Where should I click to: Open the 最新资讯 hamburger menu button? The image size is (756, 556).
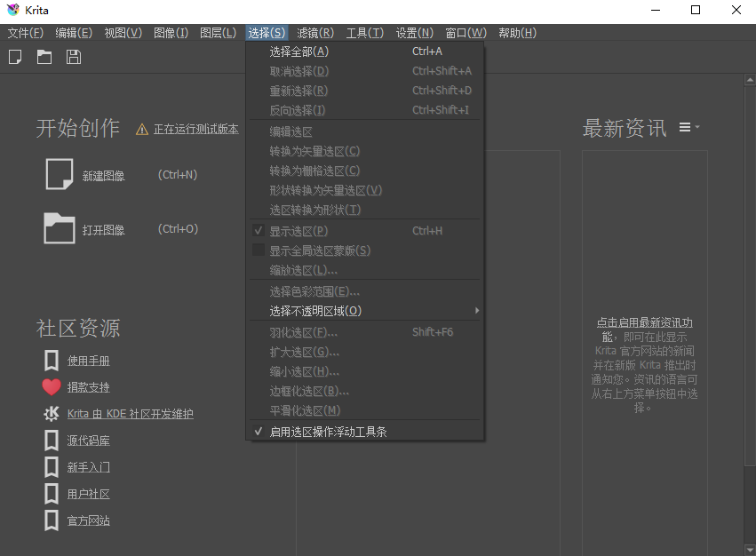[x=689, y=127]
